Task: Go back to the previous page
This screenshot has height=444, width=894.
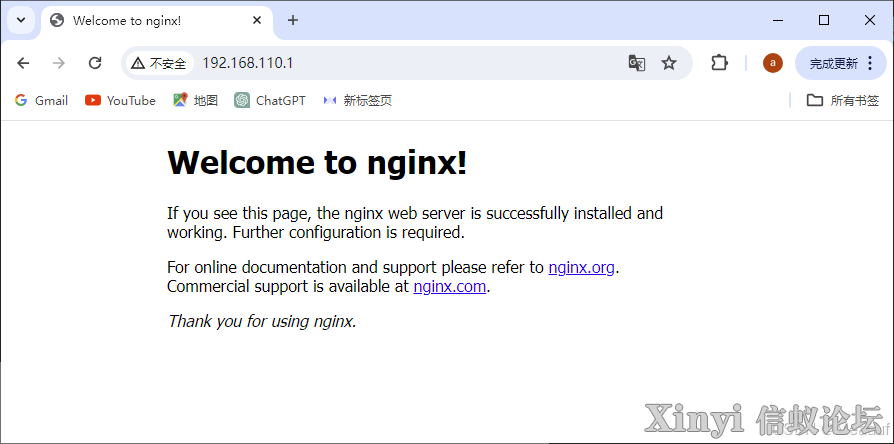Action: [23, 63]
